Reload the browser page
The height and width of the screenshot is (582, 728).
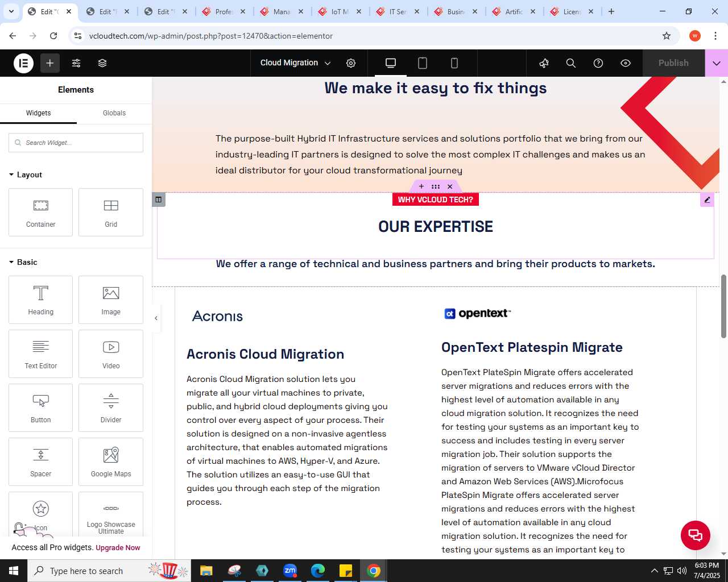pyautogui.click(x=53, y=36)
